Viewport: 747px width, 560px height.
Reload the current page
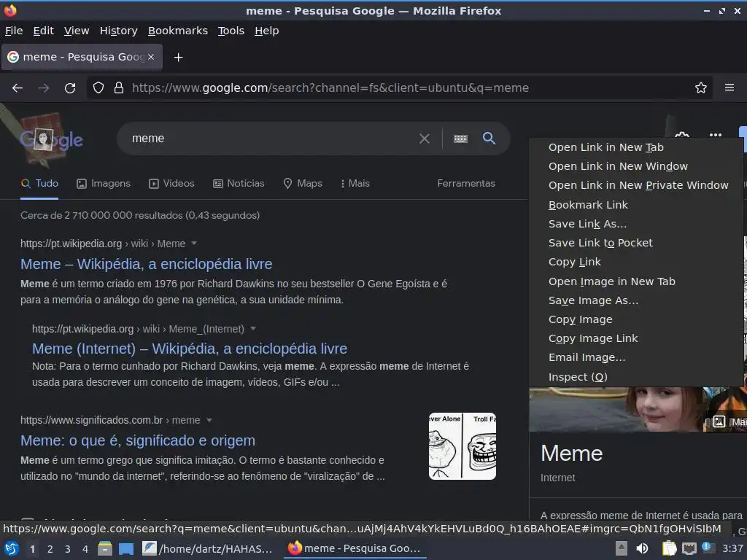70,87
